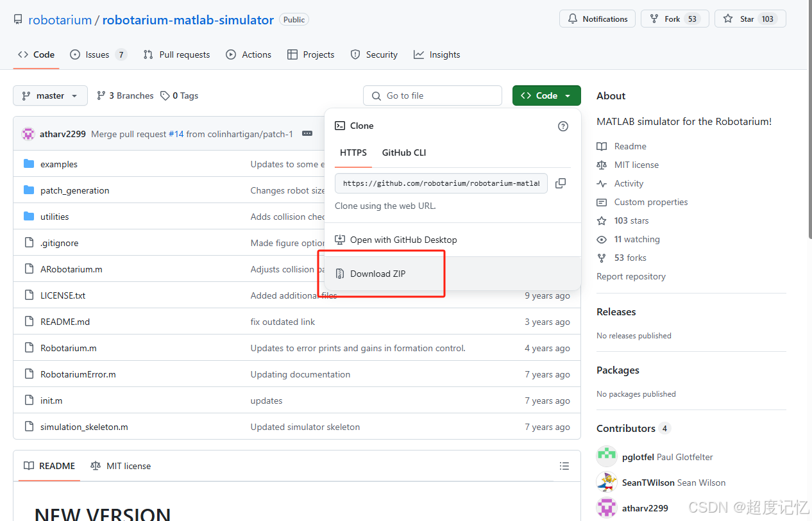Switch to the README tab
Image resolution: width=812 pixels, height=521 pixels.
click(49, 466)
